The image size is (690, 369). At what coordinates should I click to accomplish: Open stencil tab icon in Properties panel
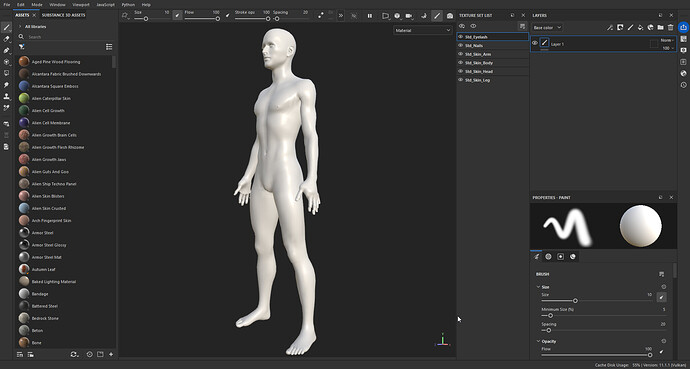tap(561, 256)
